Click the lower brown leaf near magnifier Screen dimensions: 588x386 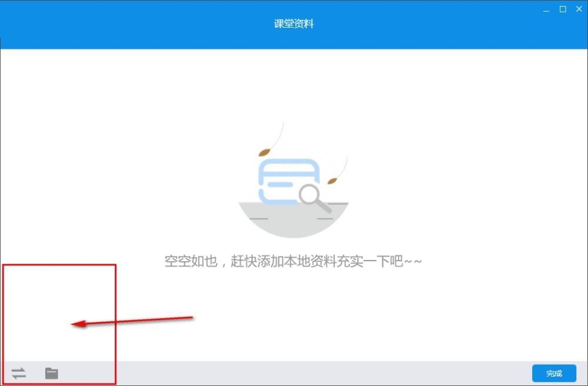[x=332, y=181]
